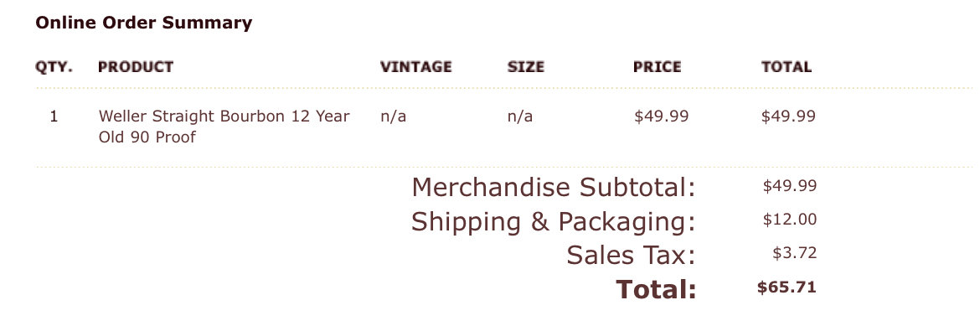Image resolution: width=980 pixels, height=326 pixels.
Task: Select the PRICE column header
Action: point(657,67)
